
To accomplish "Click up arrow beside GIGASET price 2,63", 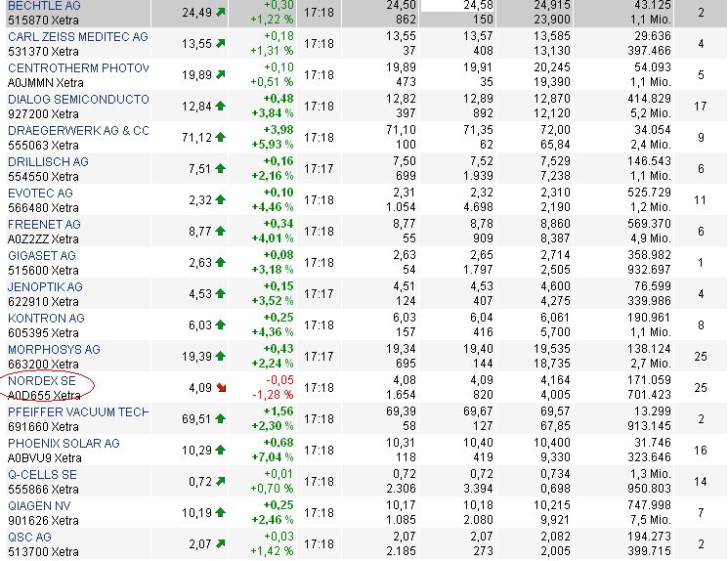I will click(221, 262).
